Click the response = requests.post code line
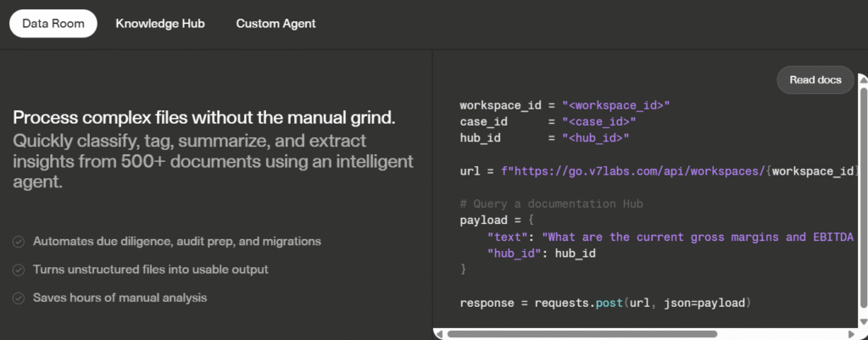The width and height of the screenshot is (868, 340). pos(605,304)
